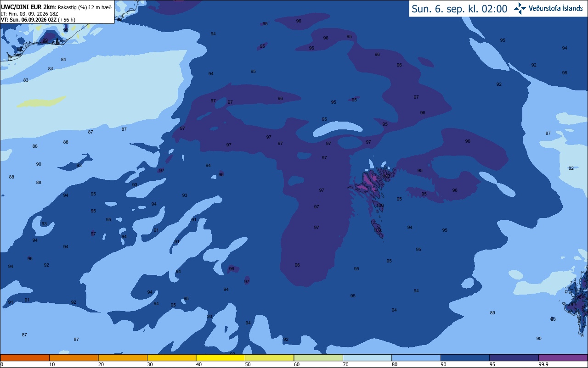Image resolution: width=588 pixels, height=368 pixels.
Task: Click the Veðurstofa Íslands text label
Action: pos(556,8)
